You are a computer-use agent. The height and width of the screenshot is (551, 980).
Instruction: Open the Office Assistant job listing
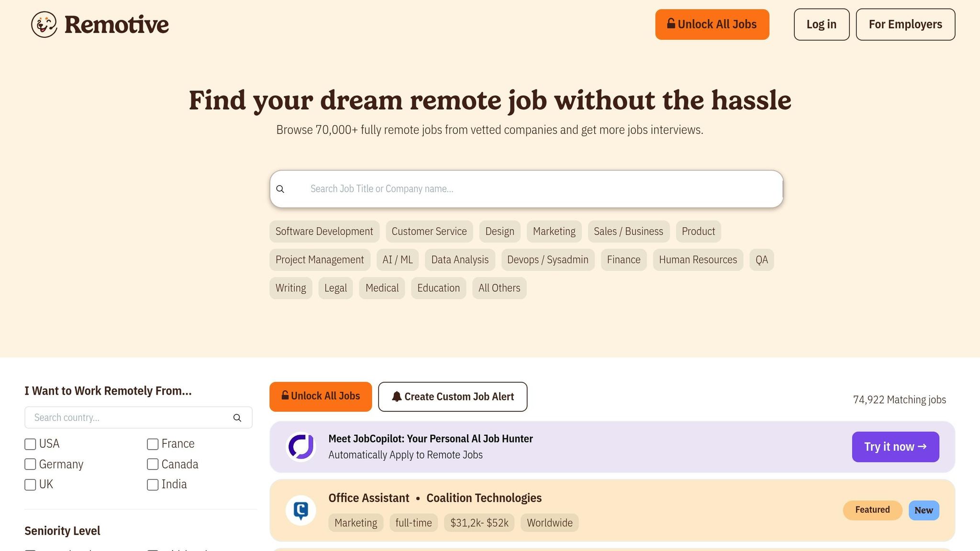pyautogui.click(x=368, y=497)
